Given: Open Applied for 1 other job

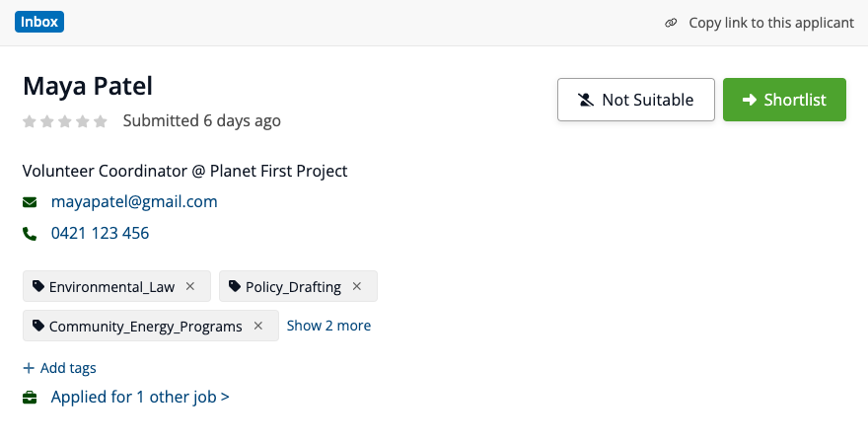Looking at the screenshot, I should click(140, 398).
